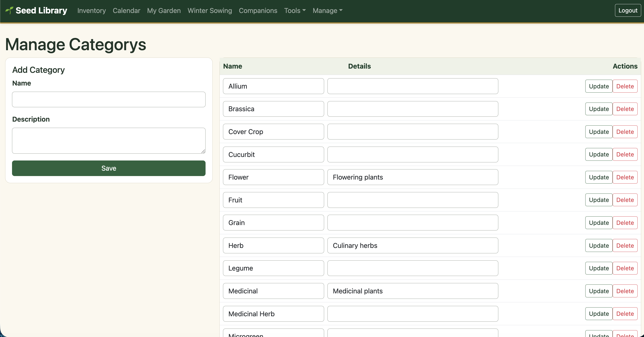Update the Allium category
The image size is (644, 337).
[x=599, y=86]
